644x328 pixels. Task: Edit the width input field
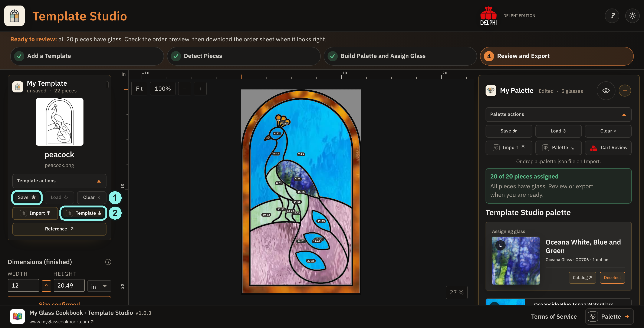[23, 285]
